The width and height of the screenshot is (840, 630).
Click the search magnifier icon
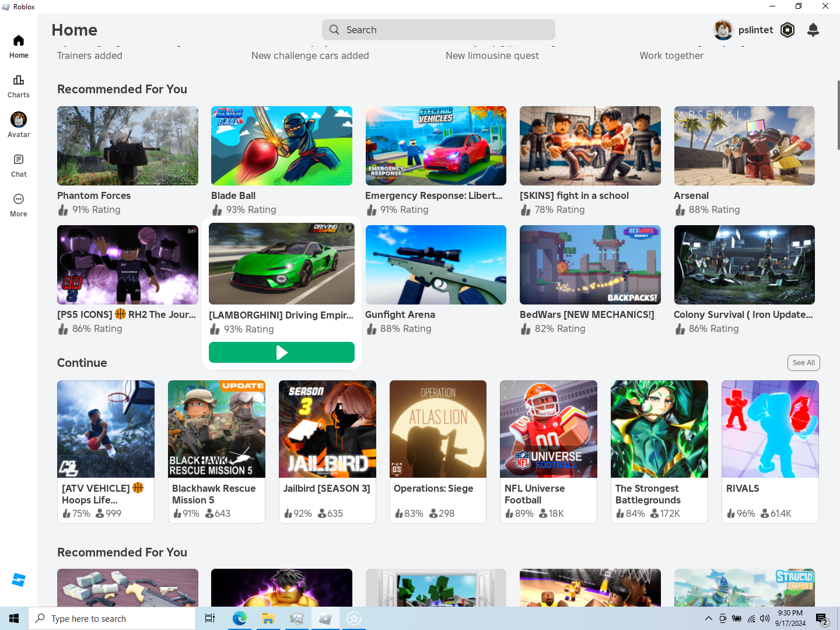tap(334, 30)
